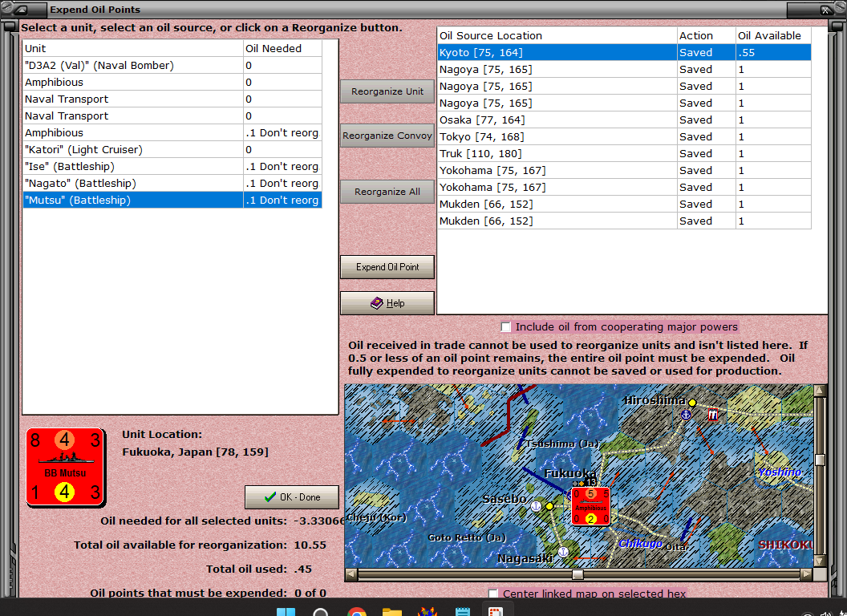The height and width of the screenshot is (616, 847).
Task: Toggle Center linked map on selected hex
Action: (492, 594)
